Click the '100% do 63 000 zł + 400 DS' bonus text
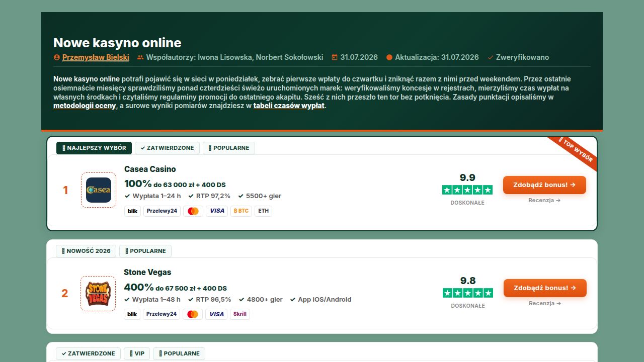Screen dimensions: 644x362 (x=175, y=184)
